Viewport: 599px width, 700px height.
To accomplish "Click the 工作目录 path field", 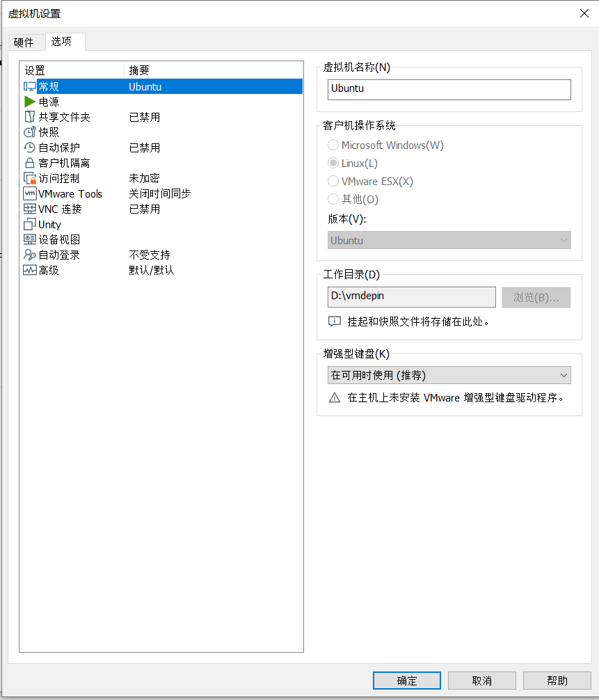I will tap(412, 297).
